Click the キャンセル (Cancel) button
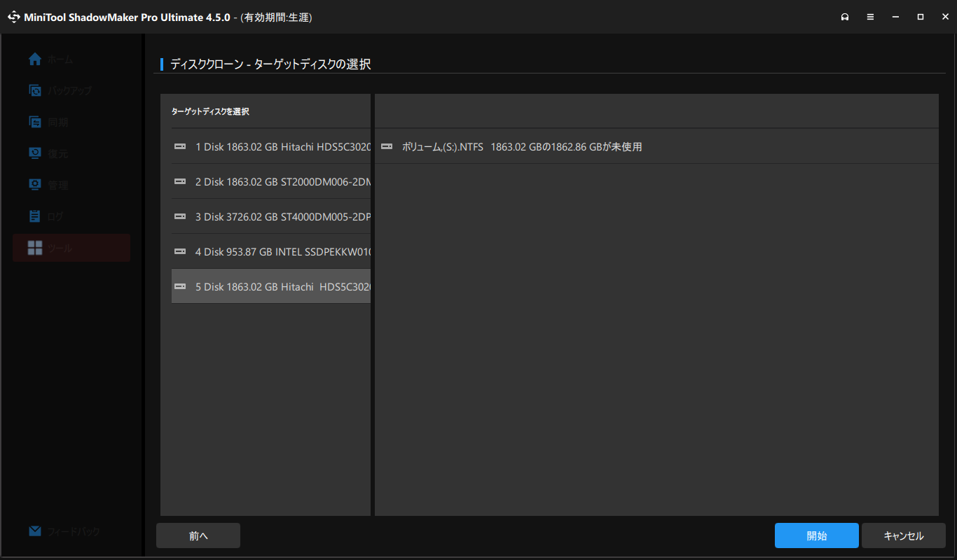This screenshot has height=560, width=957. point(904,535)
